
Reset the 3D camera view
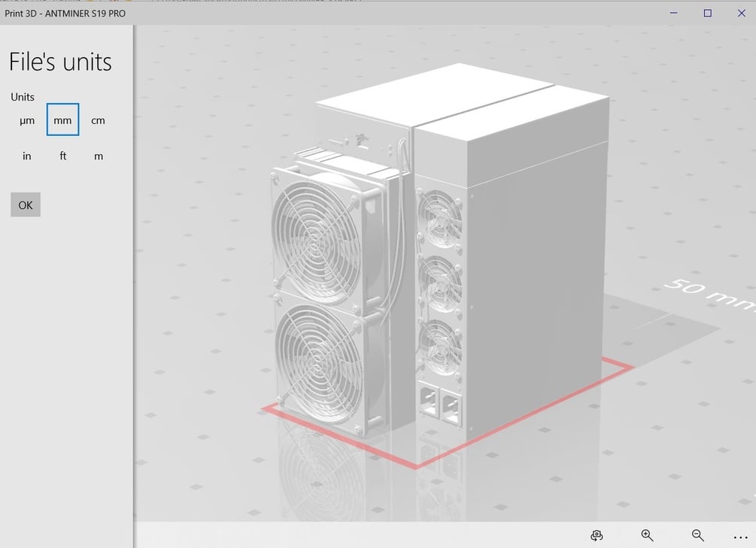click(597, 535)
